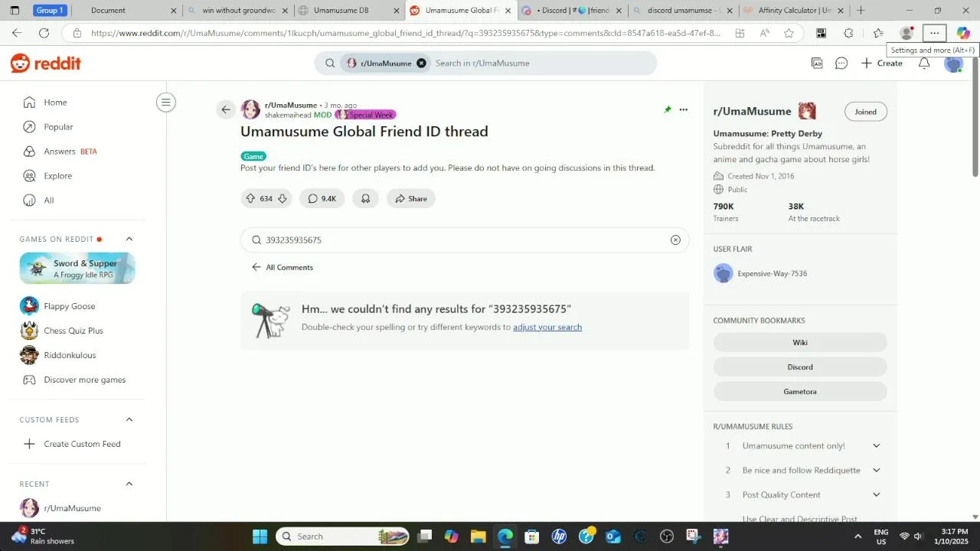
Task: Collapse the left navigation sidebar
Action: [x=166, y=103]
